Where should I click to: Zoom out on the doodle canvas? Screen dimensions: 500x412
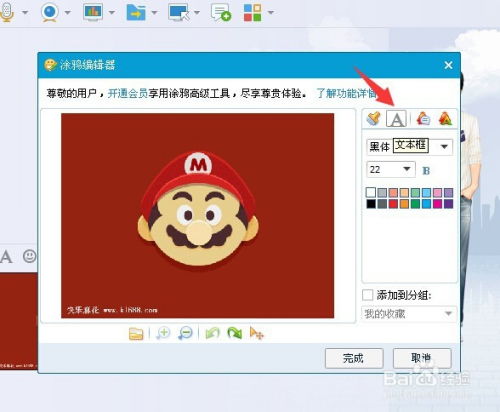click(x=185, y=333)
